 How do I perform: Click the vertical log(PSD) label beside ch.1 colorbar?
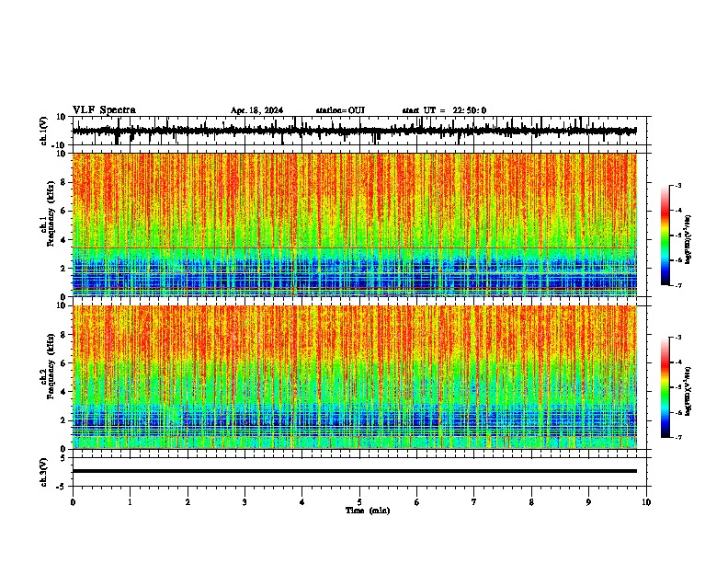[688, 239]
